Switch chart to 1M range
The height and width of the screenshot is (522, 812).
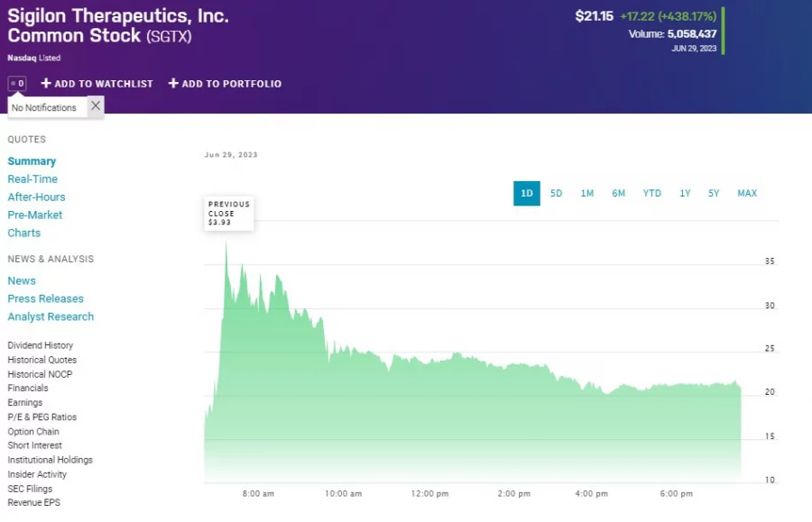tap(587, 193)
